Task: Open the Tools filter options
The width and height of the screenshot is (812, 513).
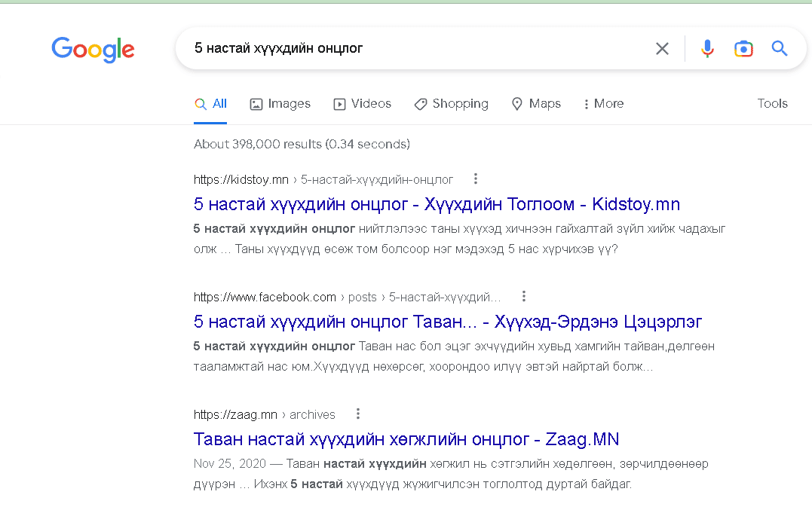Action: (772, 103)
